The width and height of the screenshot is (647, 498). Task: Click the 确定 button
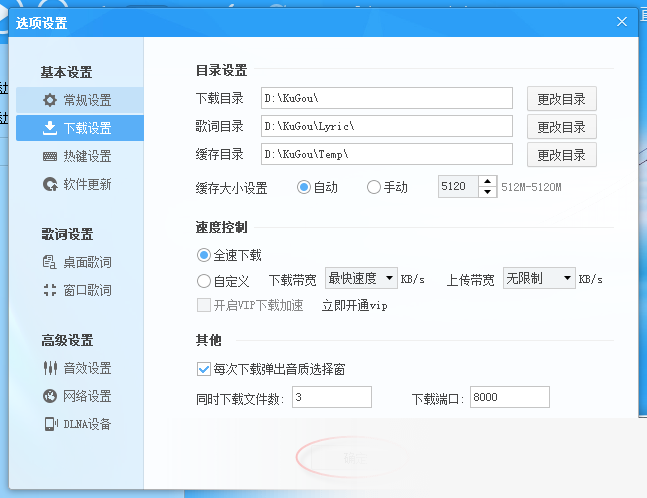tap(355, 458)
